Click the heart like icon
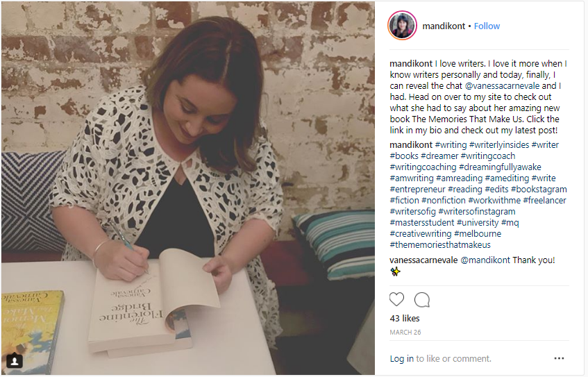The height and width of the screenshot is (377, 588). click(396, 300)
